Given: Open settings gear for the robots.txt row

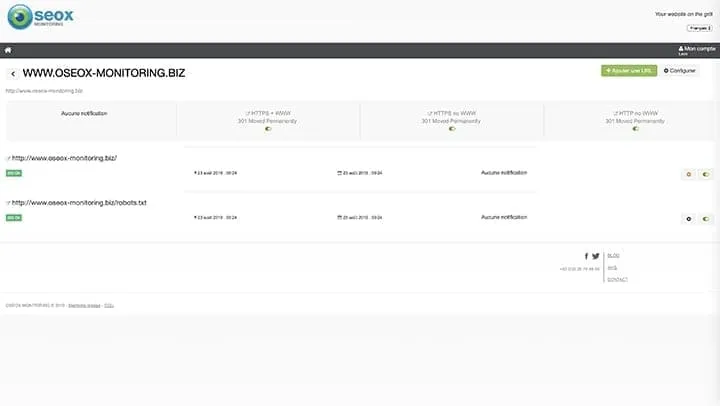Looking at the screenshot, I should (x=688, y=219).
